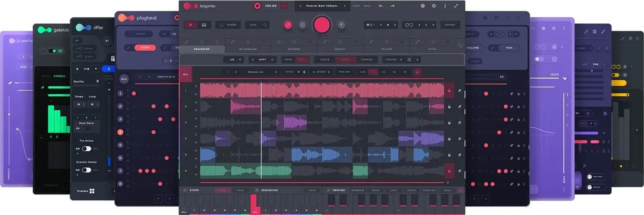Save preset via Save button
This screenshot has height=215, width=644.
[367, 6]
